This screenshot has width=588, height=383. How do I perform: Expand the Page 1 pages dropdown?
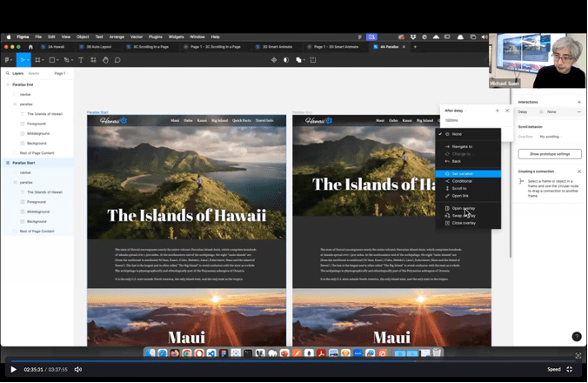tap(61, 73)
